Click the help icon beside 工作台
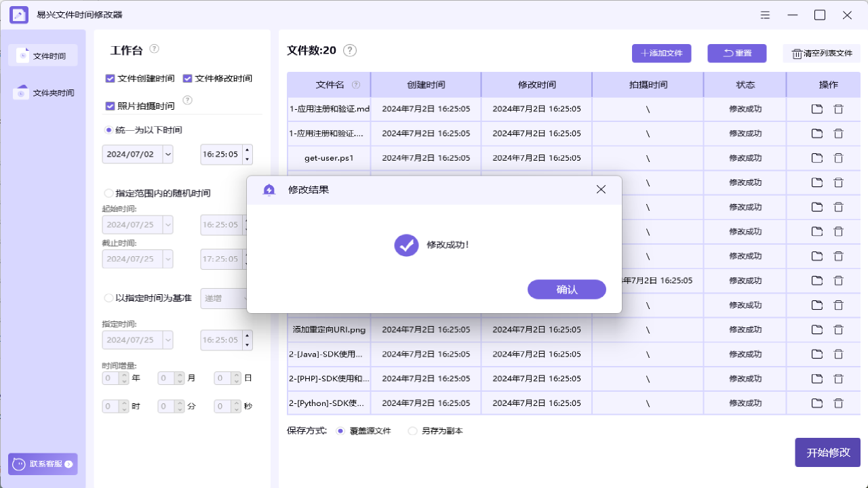Screen dimensions: 868x488 point(155,49)
